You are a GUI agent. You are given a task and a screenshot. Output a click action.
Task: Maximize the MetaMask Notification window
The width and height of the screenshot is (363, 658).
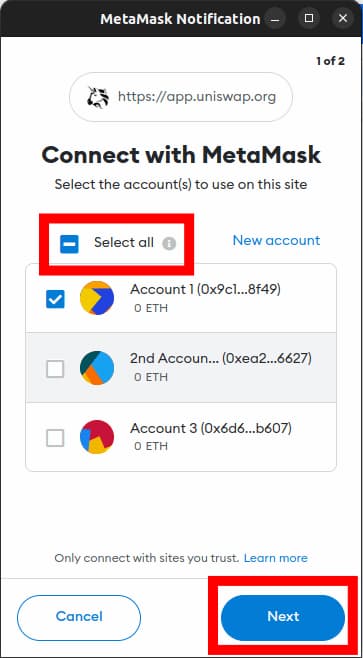pyautogui.click(x=309, y=18)
